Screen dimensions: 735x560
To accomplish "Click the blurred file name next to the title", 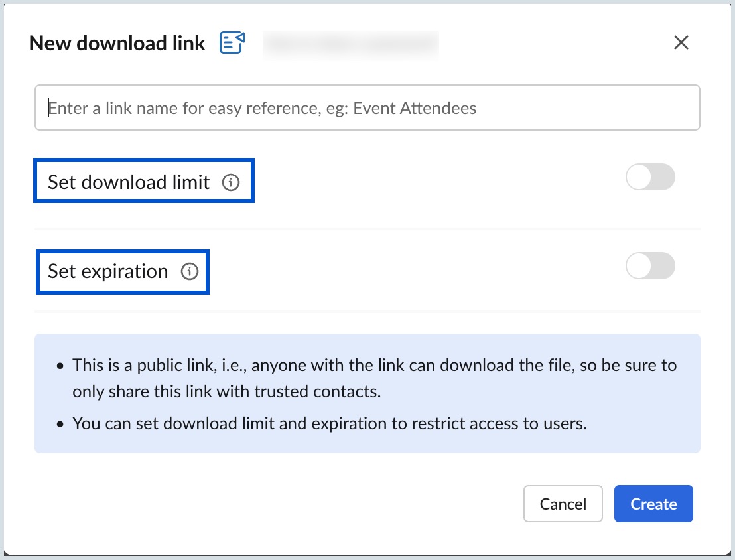I will point(350,45).
